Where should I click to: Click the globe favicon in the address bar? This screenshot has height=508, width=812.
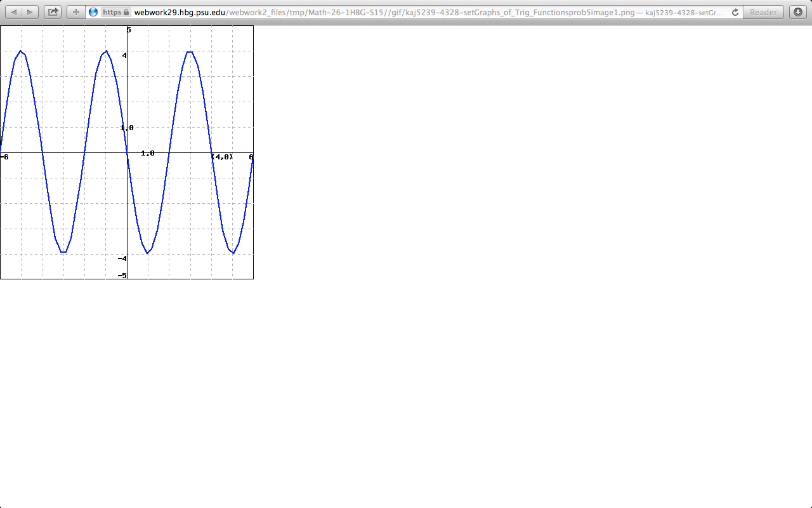(94, 11)
